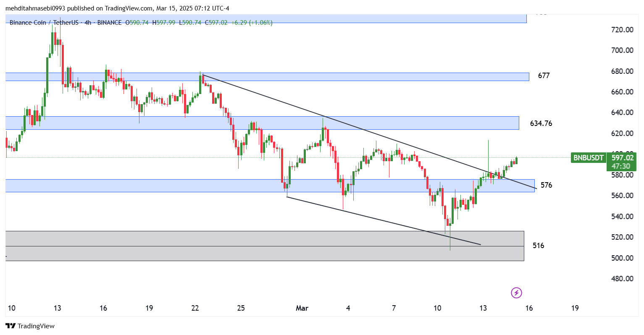Select the blue 677 resistance zone rectangle
This screenshot has width=644, height=335.
(x=267, y=77)
